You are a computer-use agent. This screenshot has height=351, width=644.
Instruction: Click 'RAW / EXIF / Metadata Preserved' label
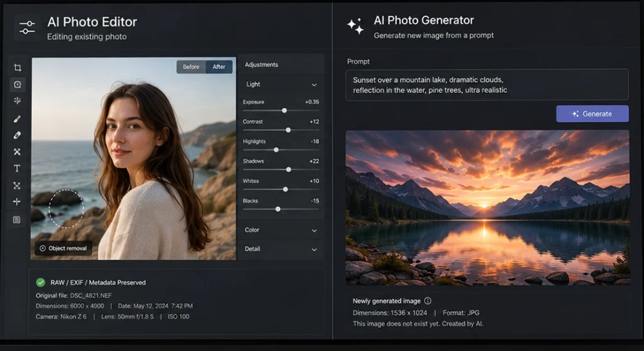pyautogui.click(x=98, y=283)
